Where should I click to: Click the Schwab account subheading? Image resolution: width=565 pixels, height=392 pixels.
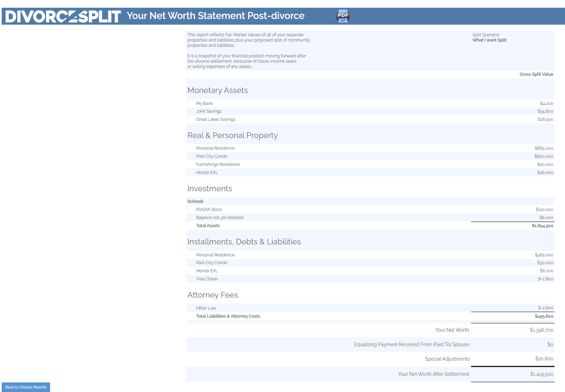(195, 201)
